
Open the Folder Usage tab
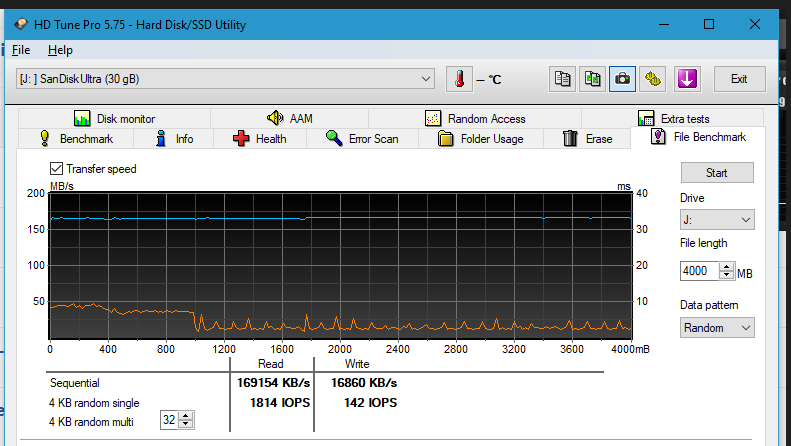point(481,139)
